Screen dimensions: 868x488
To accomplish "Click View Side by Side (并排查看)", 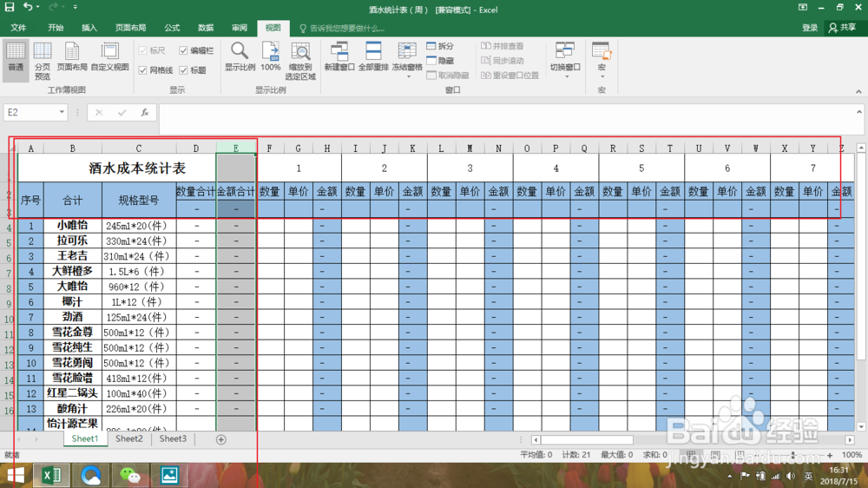I will pos(503,46).
